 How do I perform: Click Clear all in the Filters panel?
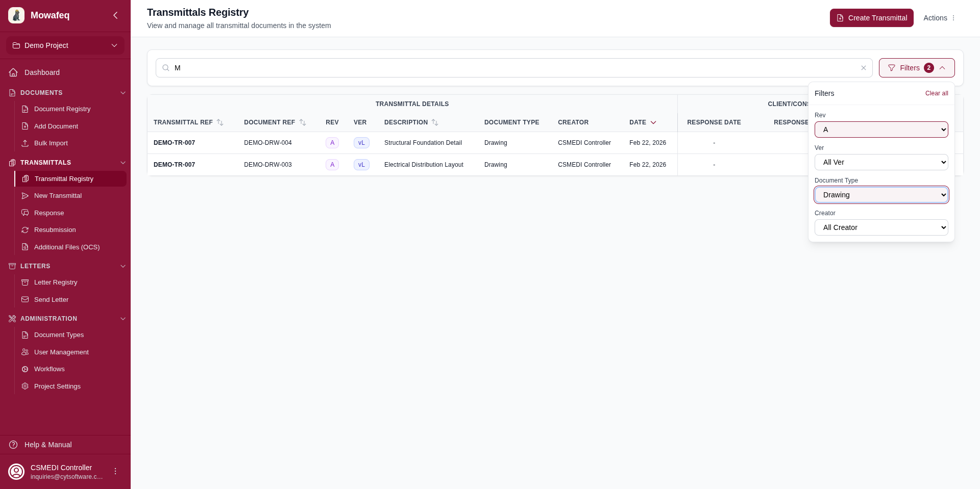pos(936,93)
